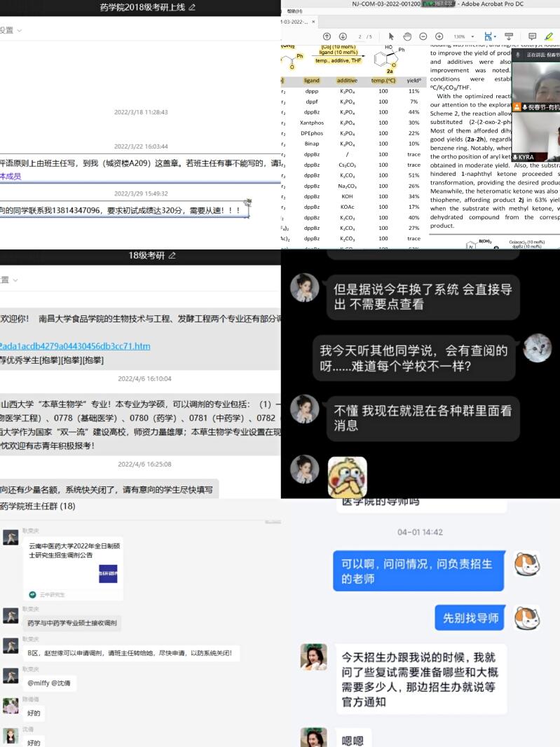560x747 pixels.
Task: Open the htm hyperlink in 18级考研 chat
Action: pyautogui.click(x=74, y=346)
